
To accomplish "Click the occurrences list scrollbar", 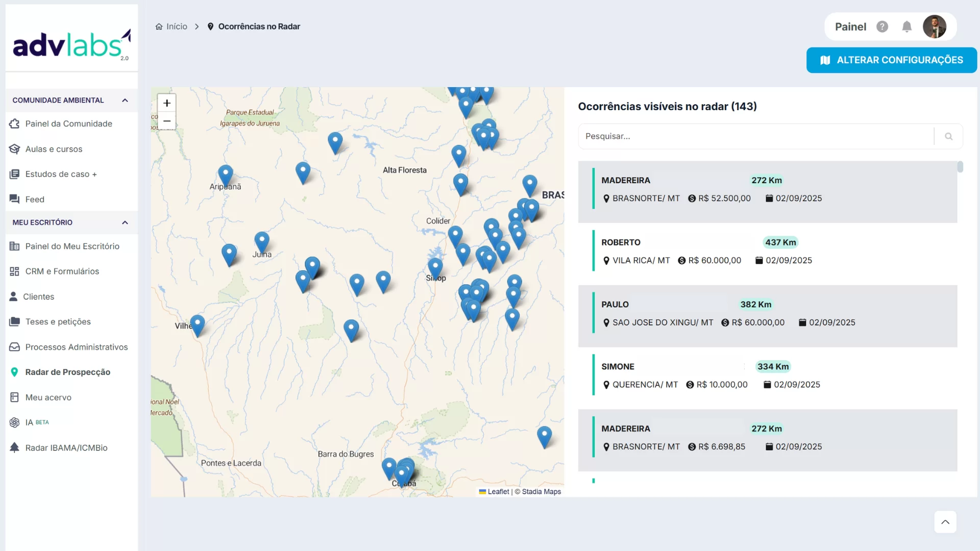I will click(x=960, y=167).
